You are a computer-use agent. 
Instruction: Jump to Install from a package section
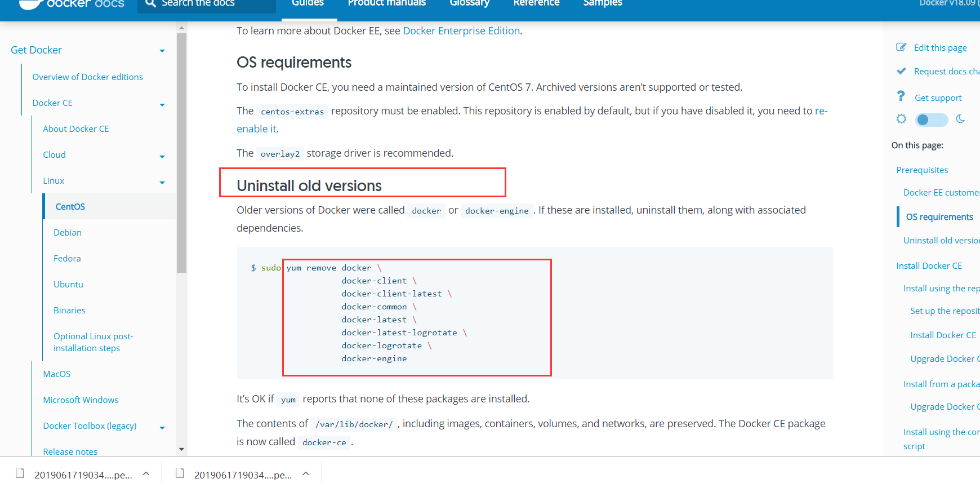942,384
